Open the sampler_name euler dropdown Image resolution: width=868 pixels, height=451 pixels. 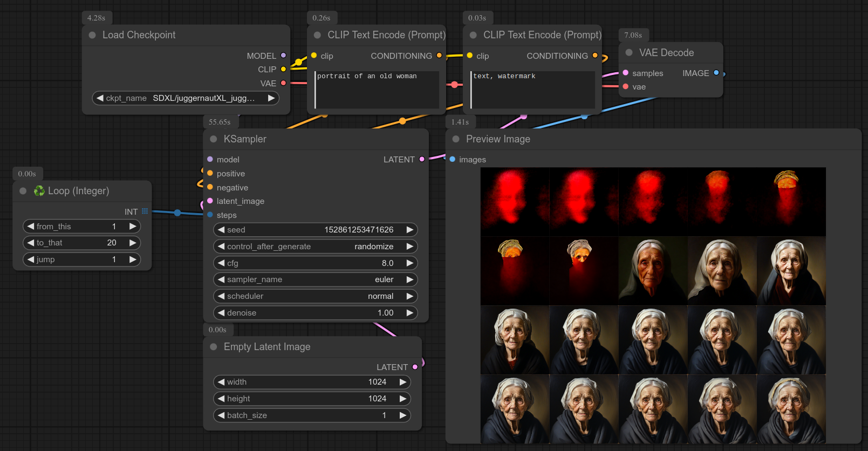[316, 279]
